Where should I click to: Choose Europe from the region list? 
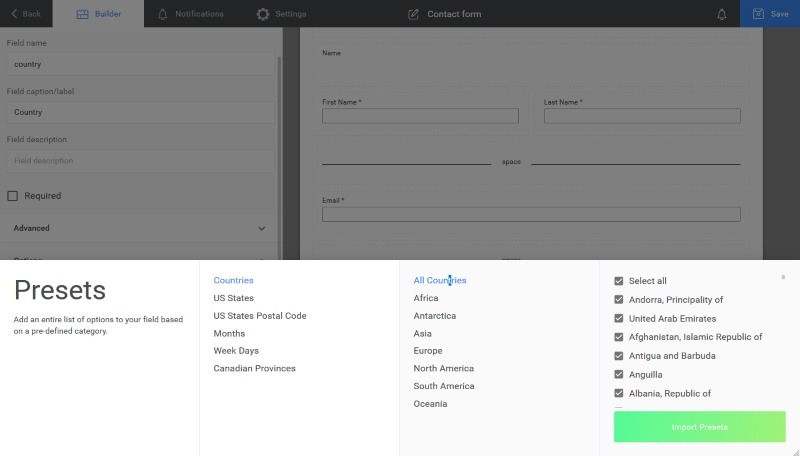click(428, 351)
